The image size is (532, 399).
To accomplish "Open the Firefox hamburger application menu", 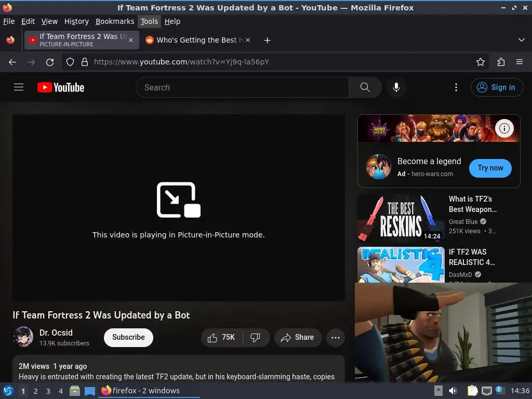I will pos(519,62).
